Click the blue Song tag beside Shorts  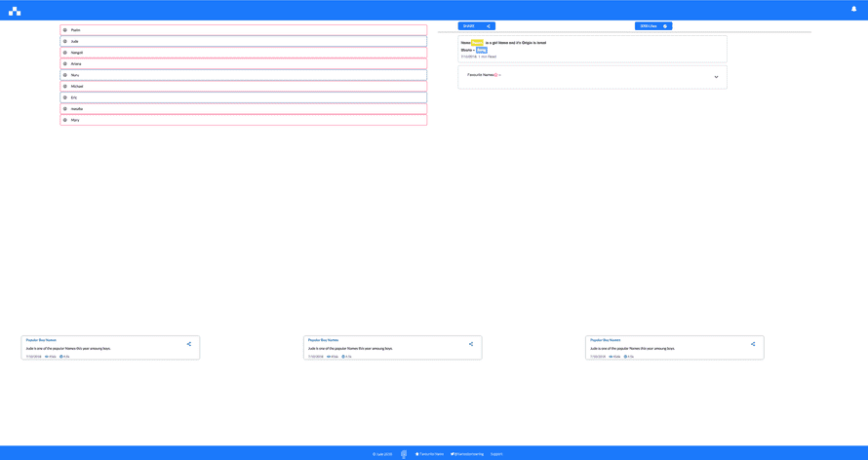coord(482,50)
